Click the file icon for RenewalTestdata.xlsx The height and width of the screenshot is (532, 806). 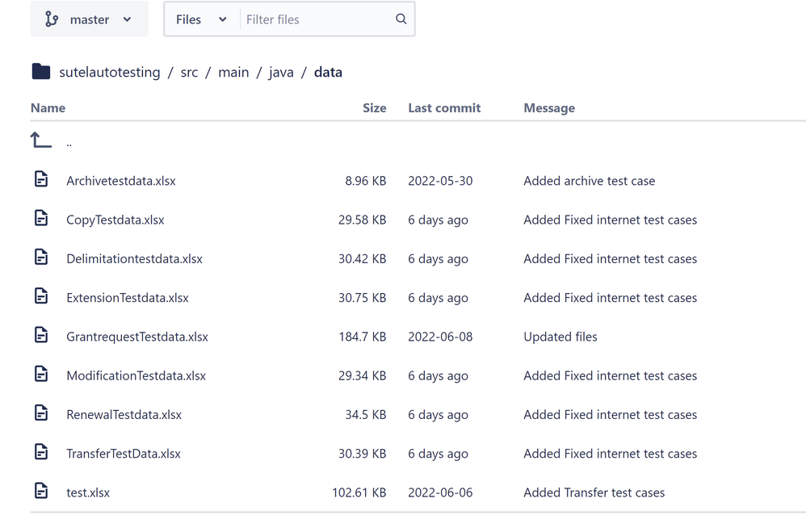[x=41, y=413]
